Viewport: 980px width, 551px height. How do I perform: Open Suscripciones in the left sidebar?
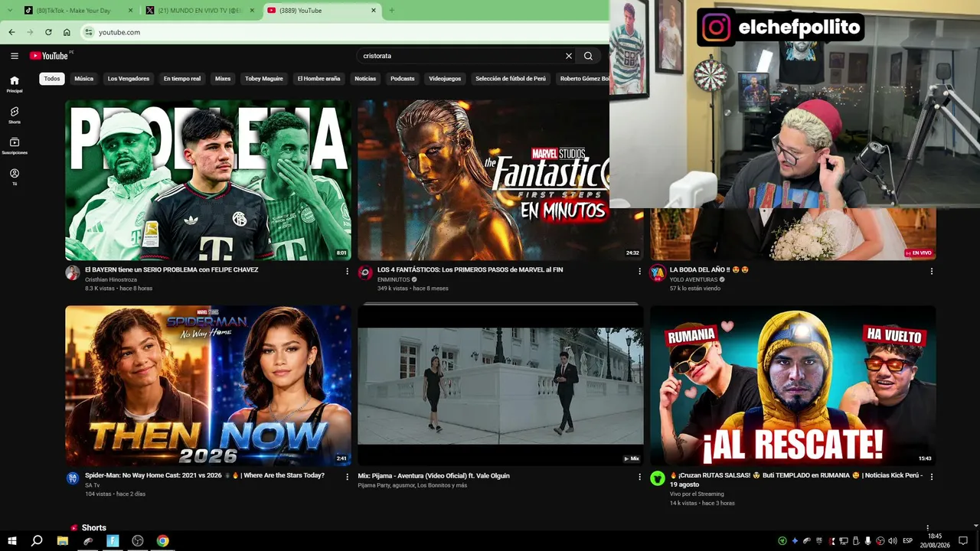click(x=15, y=146)
